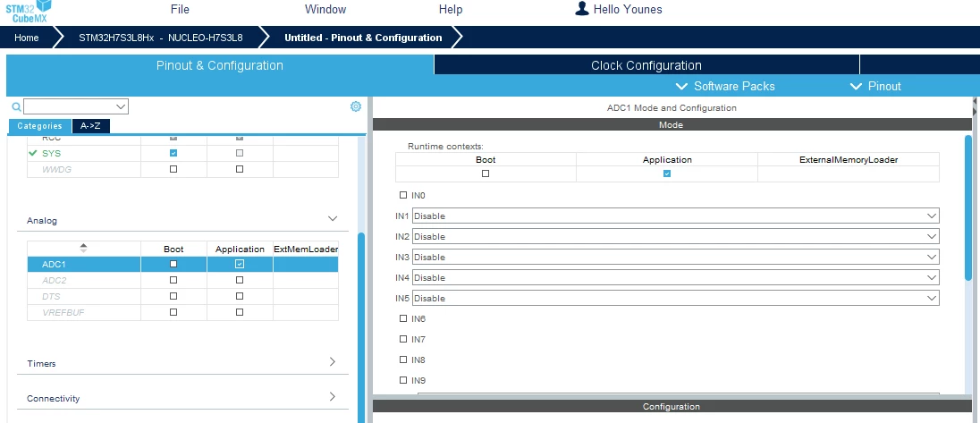
Task: Click the Mode panel vertical scrollbar
Action: [968, 207]
